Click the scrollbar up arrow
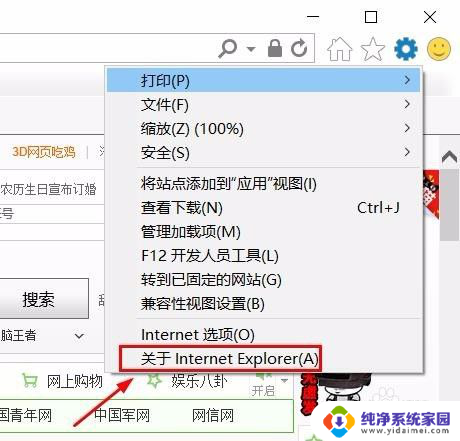The width and height of the screenshot is (460, 441). 449,156
